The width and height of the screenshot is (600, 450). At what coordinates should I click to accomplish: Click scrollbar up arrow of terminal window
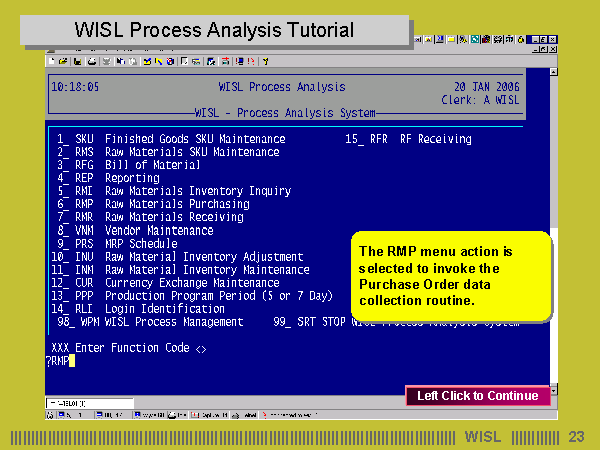click(553, 72)
